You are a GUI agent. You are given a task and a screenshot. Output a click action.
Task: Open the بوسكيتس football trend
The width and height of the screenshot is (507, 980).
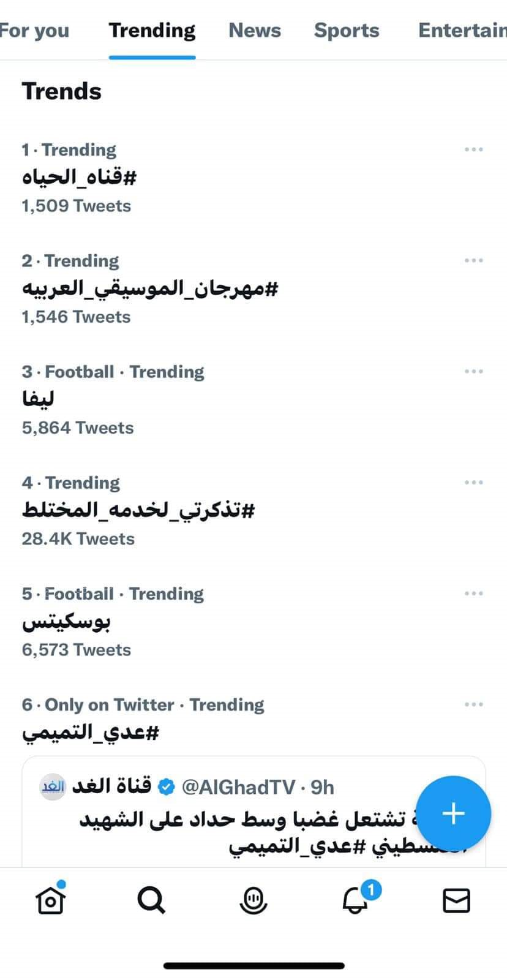click(x=66, y=622)
